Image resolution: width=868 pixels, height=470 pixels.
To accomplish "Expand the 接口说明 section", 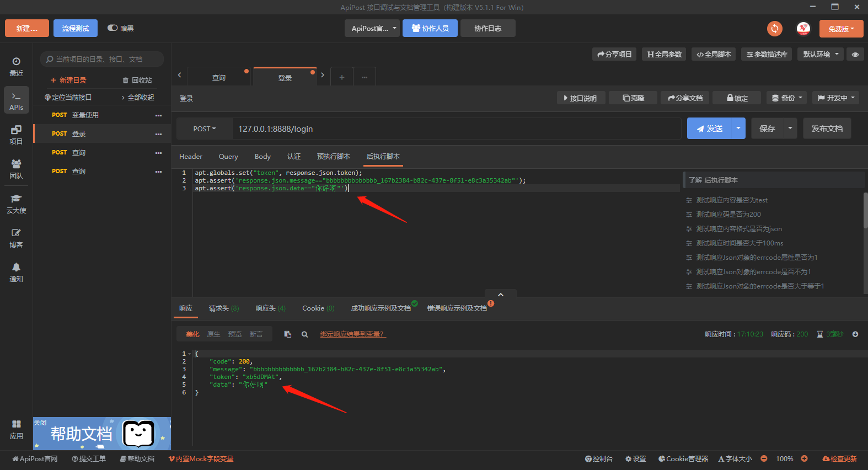I will tap(581, 98).
